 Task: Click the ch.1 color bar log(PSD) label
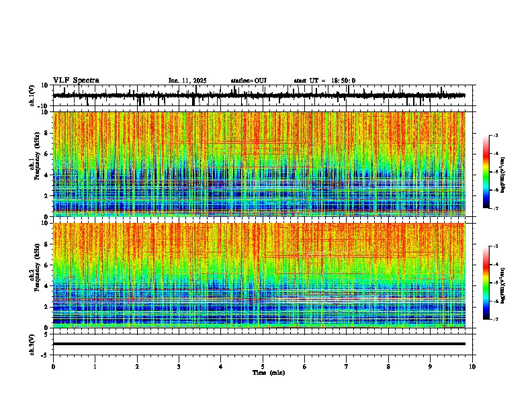pos(503,175)
